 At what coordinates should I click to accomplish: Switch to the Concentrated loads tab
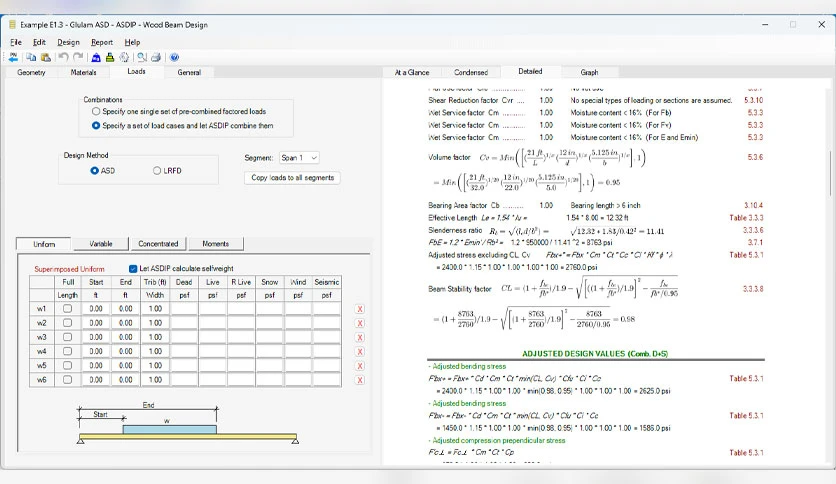(158, 244)
